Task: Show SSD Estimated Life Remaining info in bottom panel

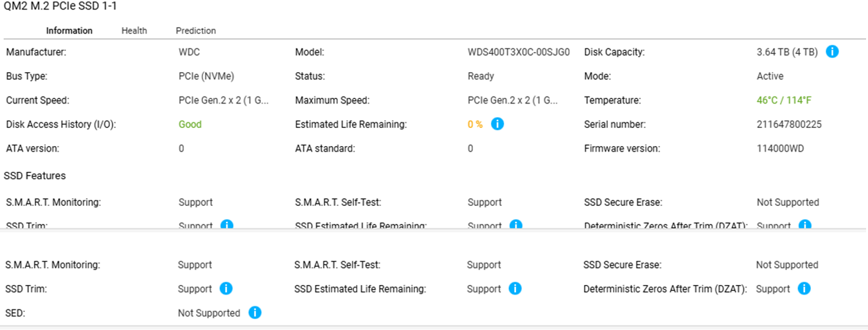Action: [515, 289]
